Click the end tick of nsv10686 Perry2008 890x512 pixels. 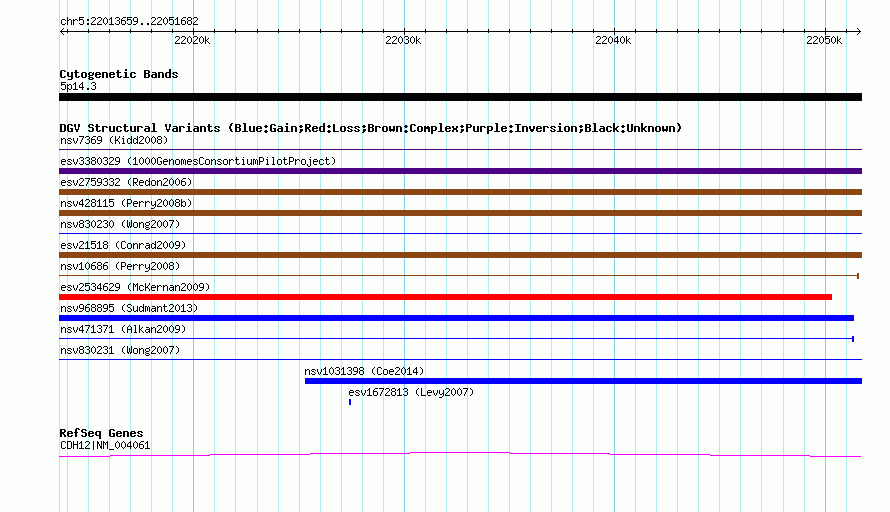tap(858, 276)
